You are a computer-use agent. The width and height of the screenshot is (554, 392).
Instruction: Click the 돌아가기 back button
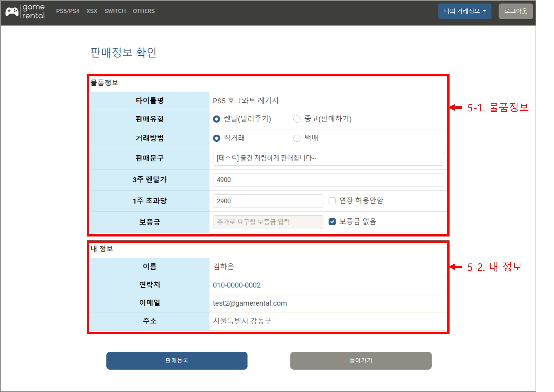(361, 361)
